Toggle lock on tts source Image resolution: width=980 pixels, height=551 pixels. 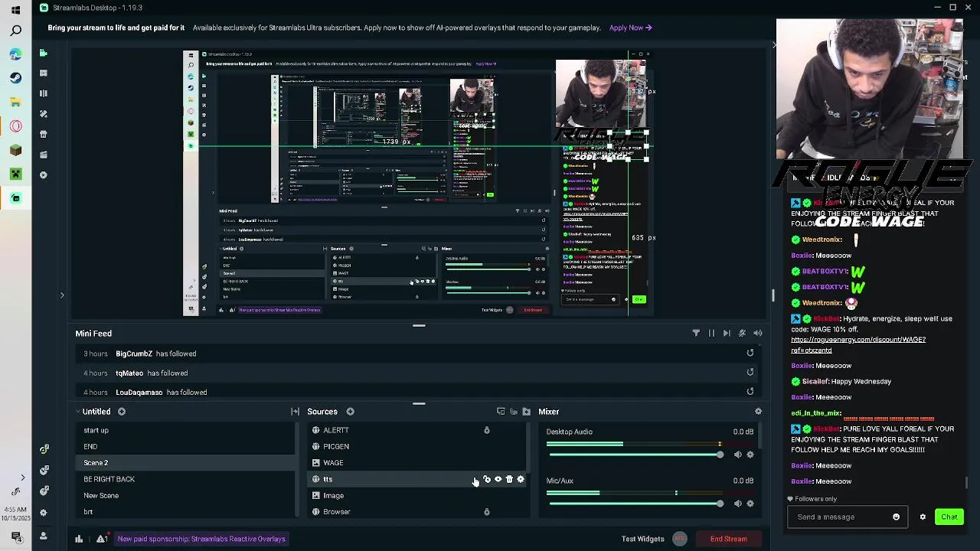[487, 479]
